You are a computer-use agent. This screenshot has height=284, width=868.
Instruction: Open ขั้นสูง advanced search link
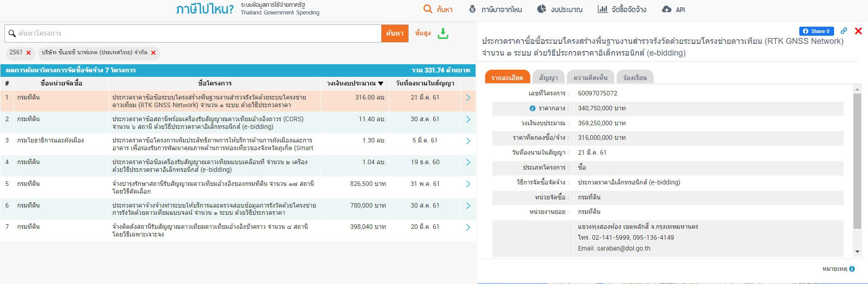[423, 33]
